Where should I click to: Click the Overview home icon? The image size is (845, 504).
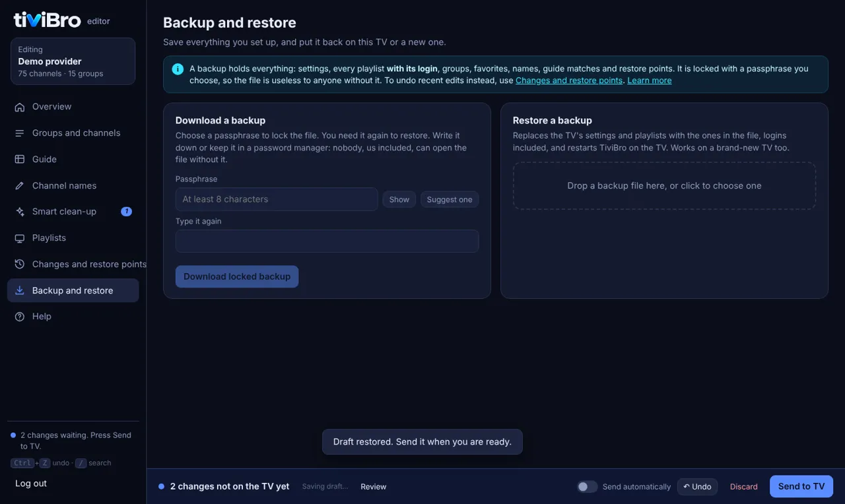(20, 107)
